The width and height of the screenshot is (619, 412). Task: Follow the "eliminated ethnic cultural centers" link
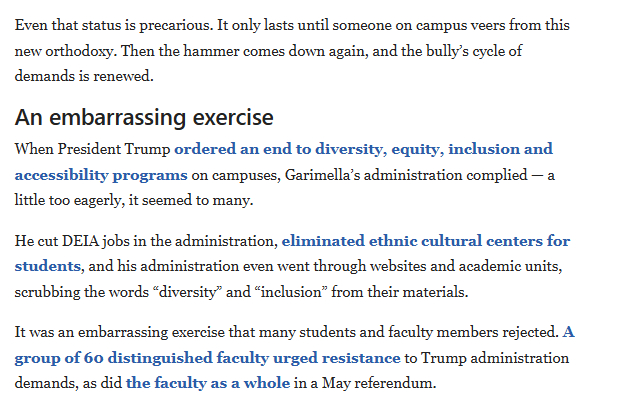[425, 241]
